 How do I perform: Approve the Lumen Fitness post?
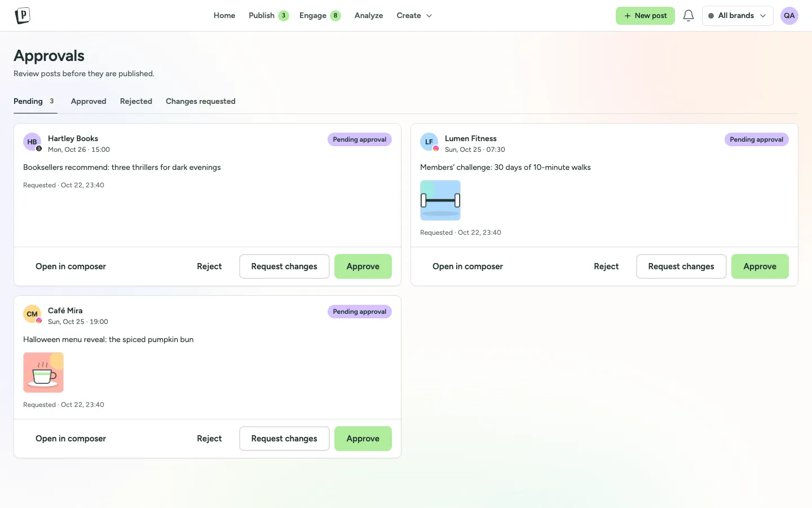[x=760, y=266]
